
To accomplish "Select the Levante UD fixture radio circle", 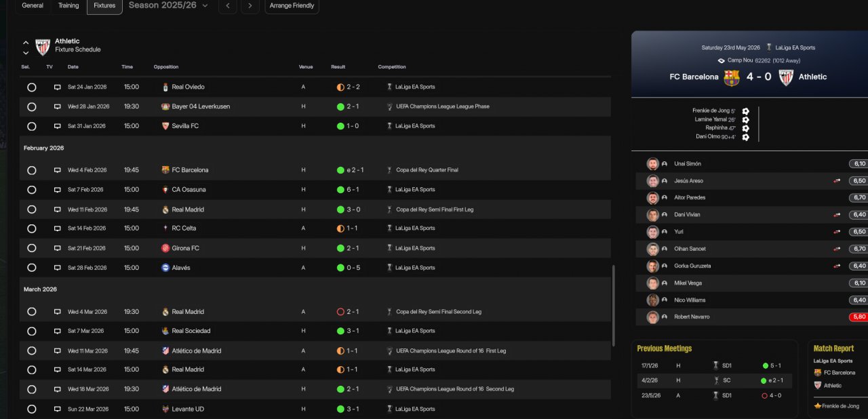I will pos(31,410).
